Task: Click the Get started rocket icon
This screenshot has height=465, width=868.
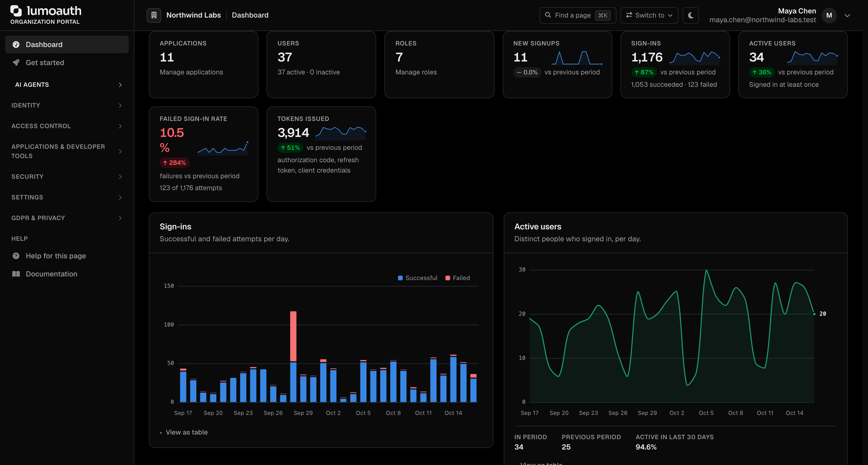Action: coord(16,63)
